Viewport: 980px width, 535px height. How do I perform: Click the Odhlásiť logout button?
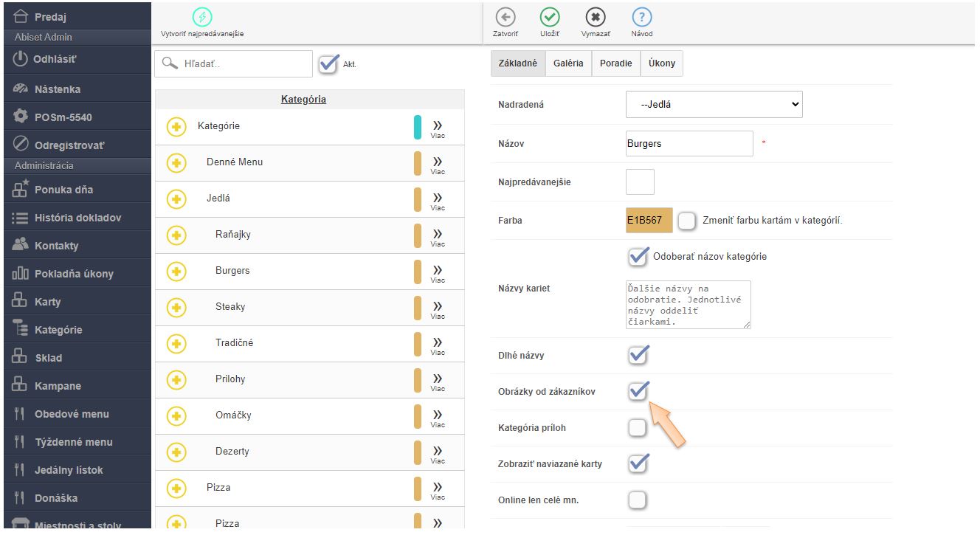55,60
